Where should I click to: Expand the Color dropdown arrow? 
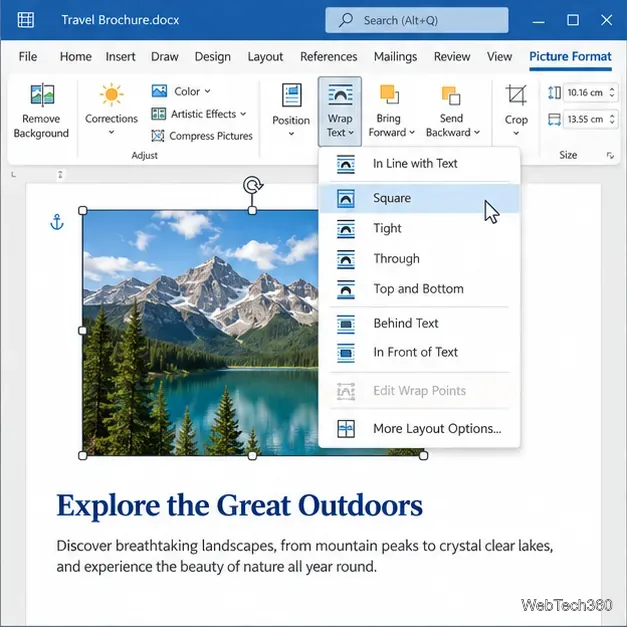(x=208, y=91)
